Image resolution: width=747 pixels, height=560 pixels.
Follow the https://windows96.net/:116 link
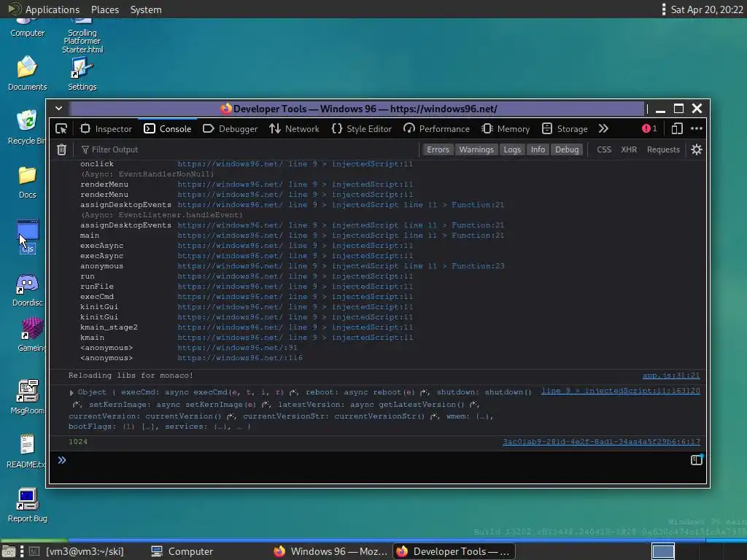(x=239, y=357)
